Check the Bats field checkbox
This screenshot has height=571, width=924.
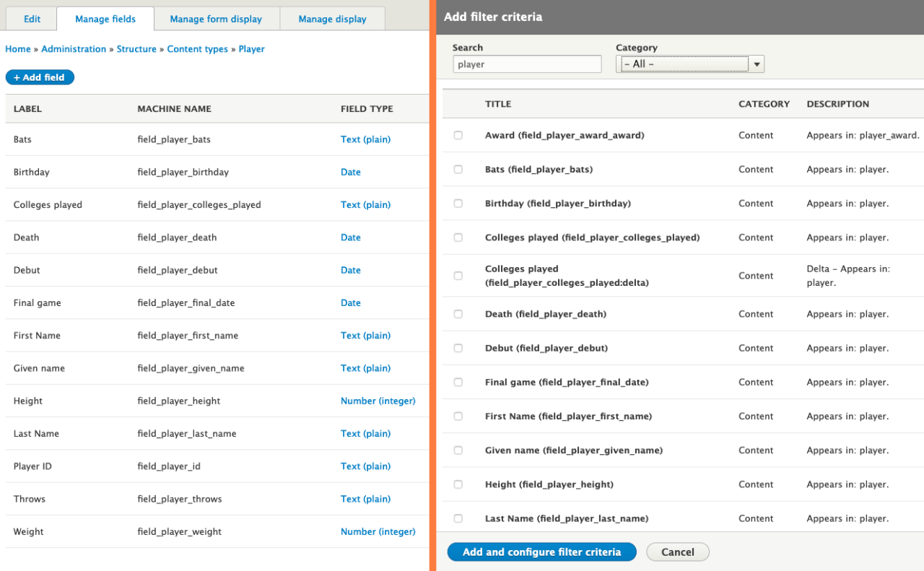458,169
